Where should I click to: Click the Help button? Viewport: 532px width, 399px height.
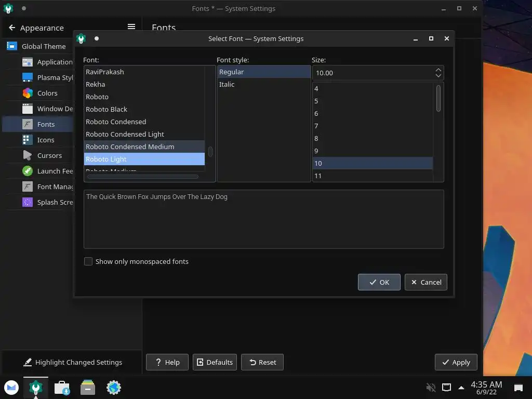click(167, 362)
